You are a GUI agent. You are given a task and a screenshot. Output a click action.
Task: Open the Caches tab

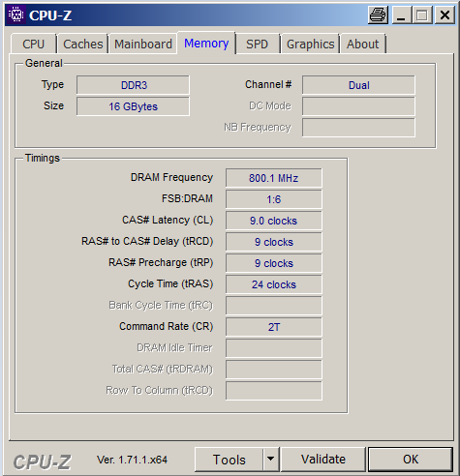pyautogui.click(x=83, y=45)
